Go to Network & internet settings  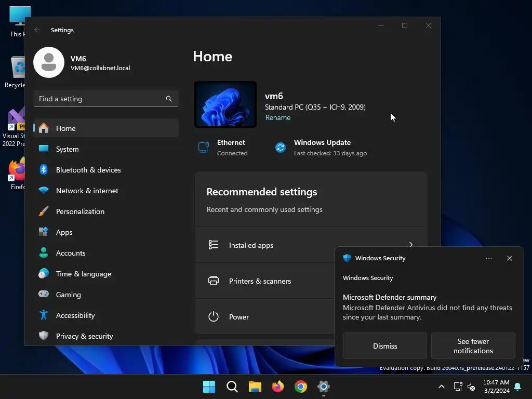[x=106, y=191]
